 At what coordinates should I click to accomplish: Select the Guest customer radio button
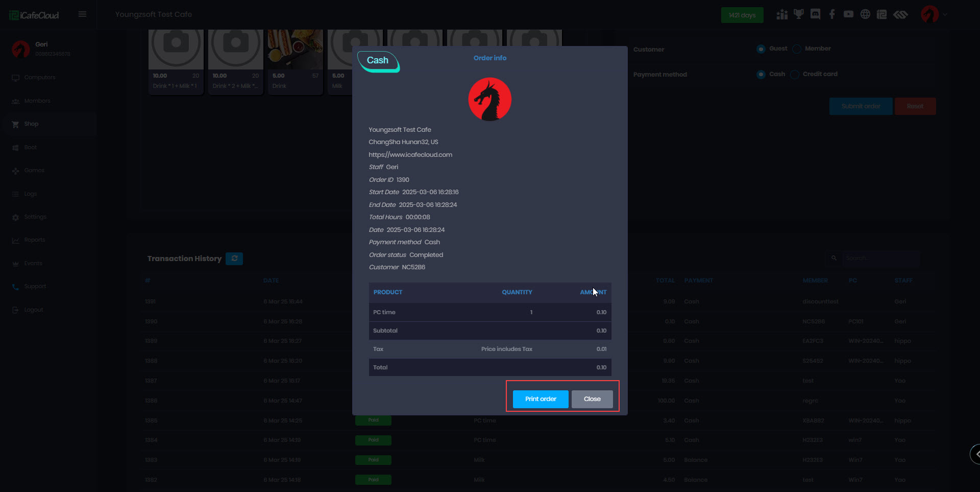(x=761, y=49)
